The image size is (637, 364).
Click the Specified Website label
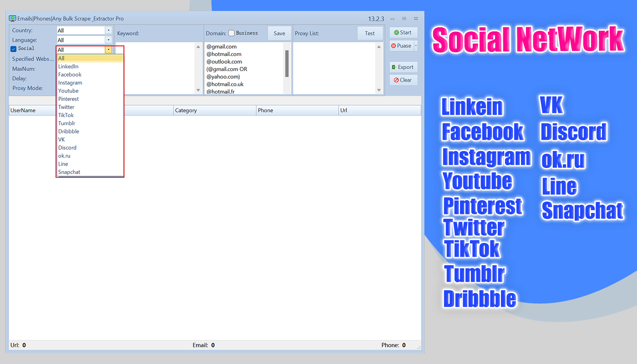pos(33,59)
